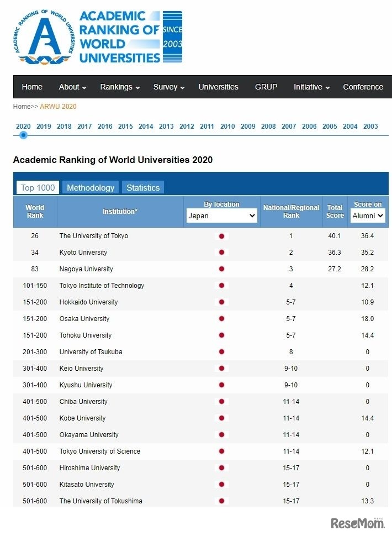Open Keio University link
The image size is (392, 536).
pos(81,369)
